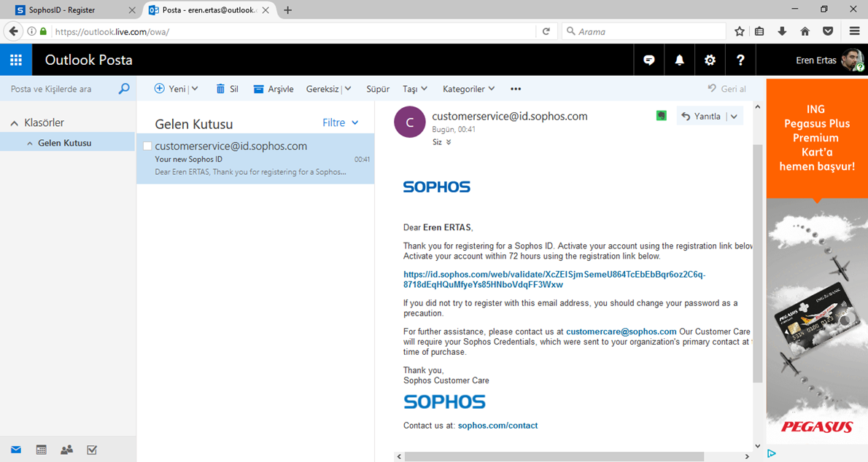This screenshot has width=868, height=462.
Task: Open reply options arrow next to Yanıtla
Action: pyautogui.click(x=734, y=116)
